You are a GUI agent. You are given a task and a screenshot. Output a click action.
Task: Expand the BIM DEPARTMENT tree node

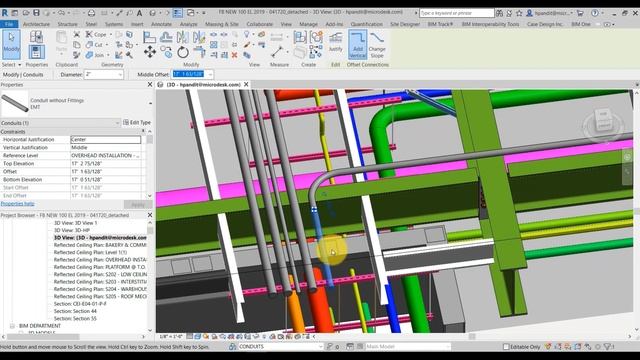click(x=12, y=326)
